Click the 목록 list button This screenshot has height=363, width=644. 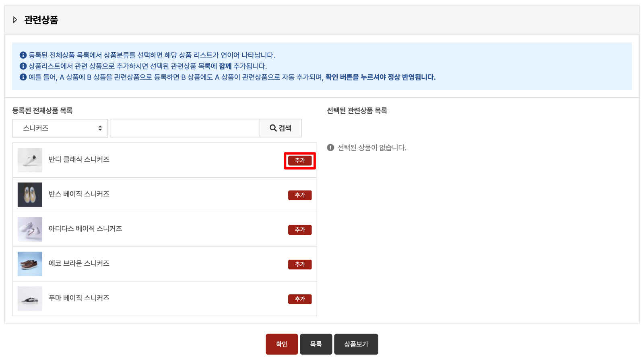[316, 344]
